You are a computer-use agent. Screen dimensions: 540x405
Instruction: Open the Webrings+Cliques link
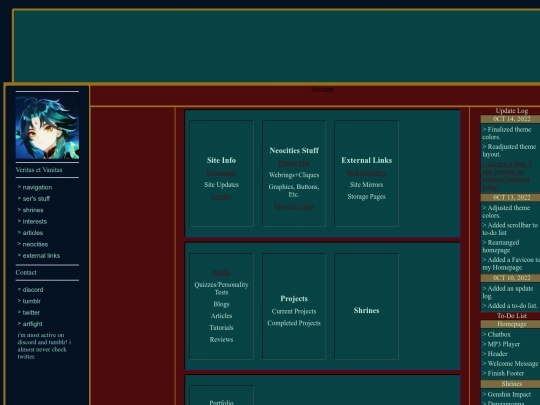(x=294, y=175)
